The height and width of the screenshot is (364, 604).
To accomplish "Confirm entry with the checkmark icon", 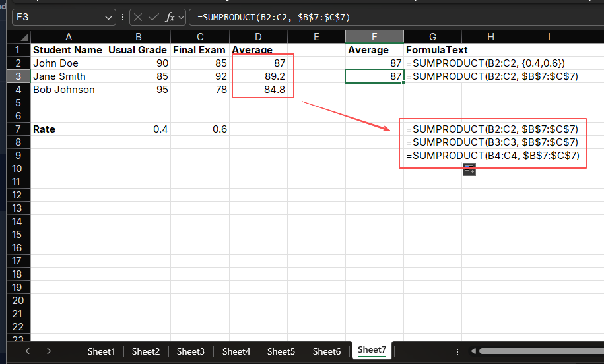I will (x=154, y=17).
